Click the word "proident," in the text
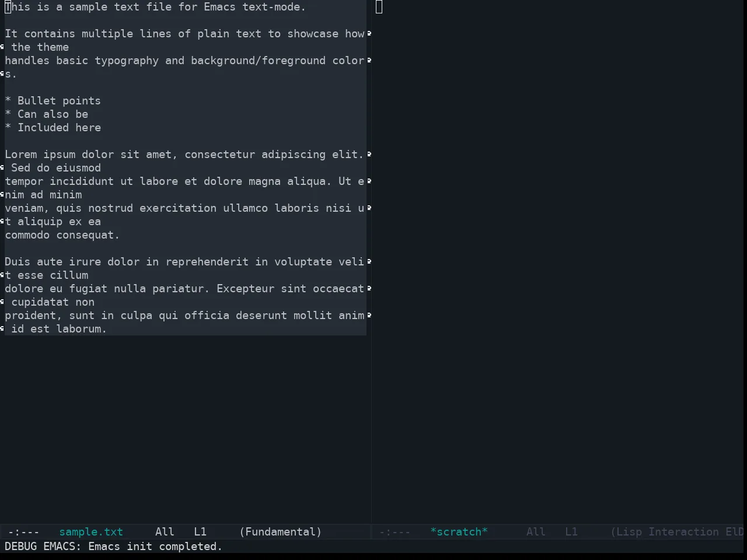 tap(34, 316)
